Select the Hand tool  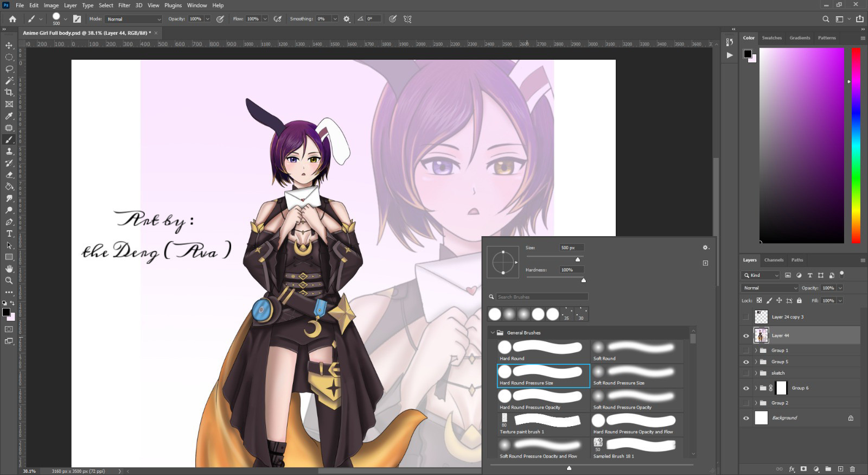[x=9, y=269]
